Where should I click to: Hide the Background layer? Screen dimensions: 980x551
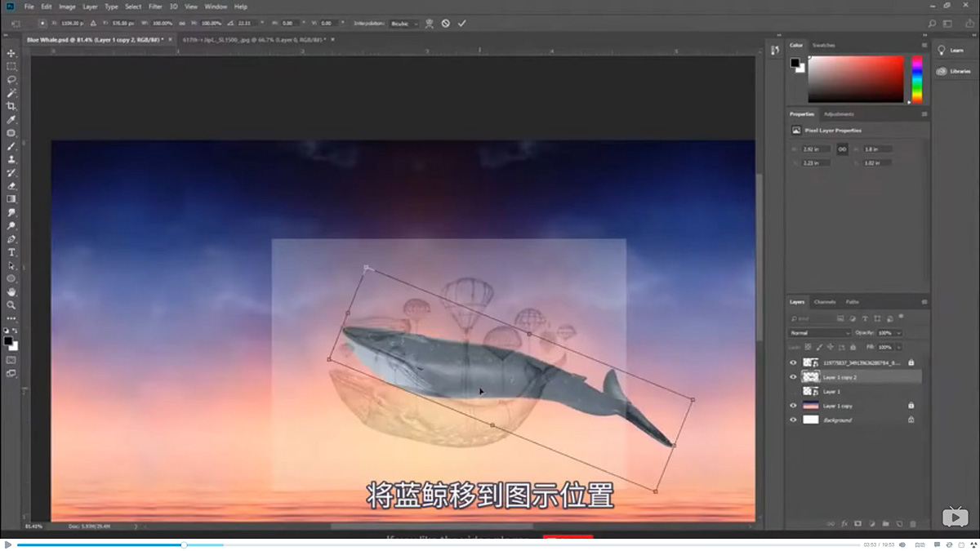792,420
